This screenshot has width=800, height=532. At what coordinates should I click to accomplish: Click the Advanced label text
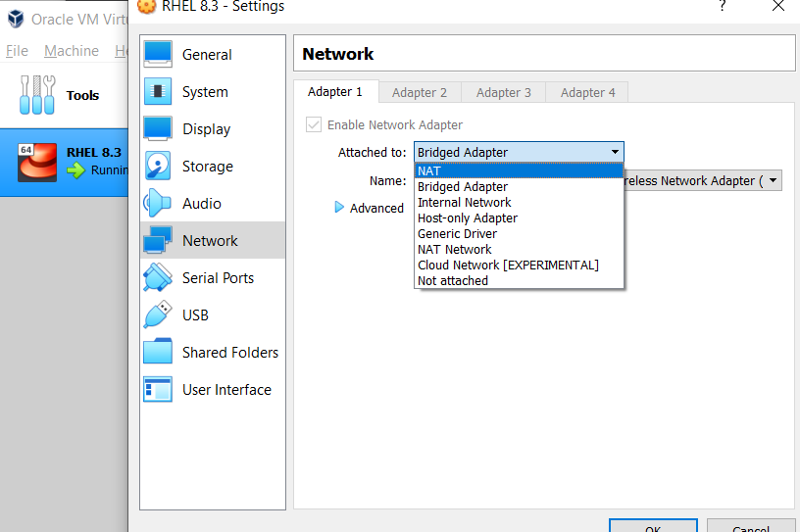(x=376, y=208)
